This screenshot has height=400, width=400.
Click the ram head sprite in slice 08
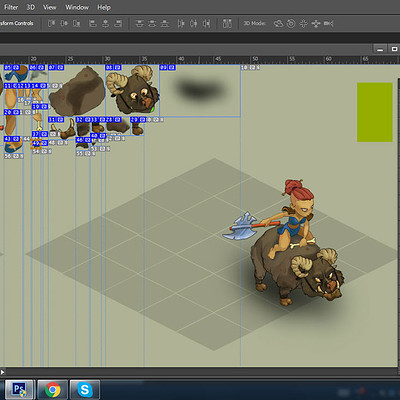133,90
